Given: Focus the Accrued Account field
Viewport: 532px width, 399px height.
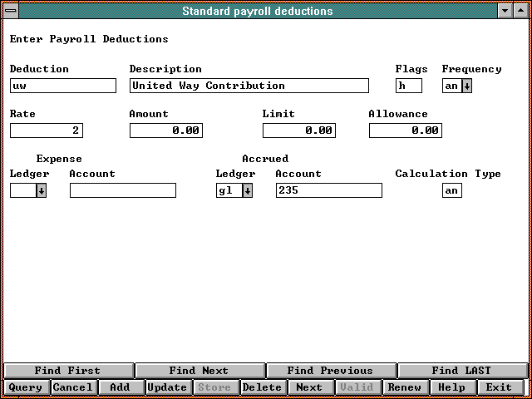Looking at the screenshot, I should pyautogui.click(x=328, y=190).
